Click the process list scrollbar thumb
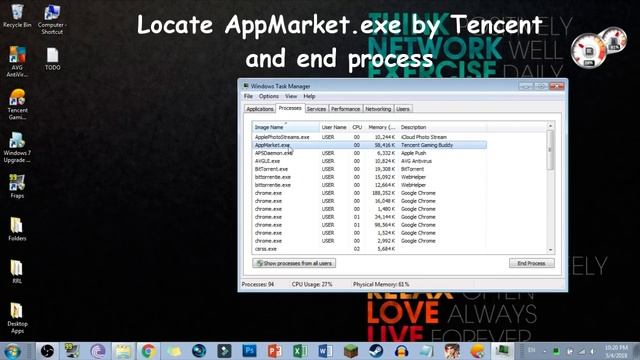The image size is (640, 360). 550,150
